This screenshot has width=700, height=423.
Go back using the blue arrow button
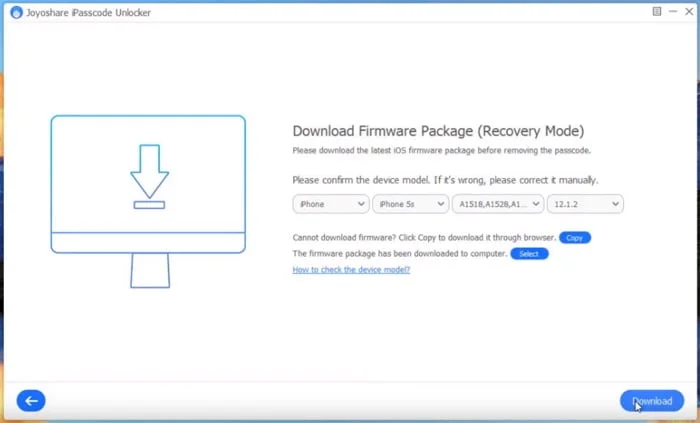click(x=31, y=401)
